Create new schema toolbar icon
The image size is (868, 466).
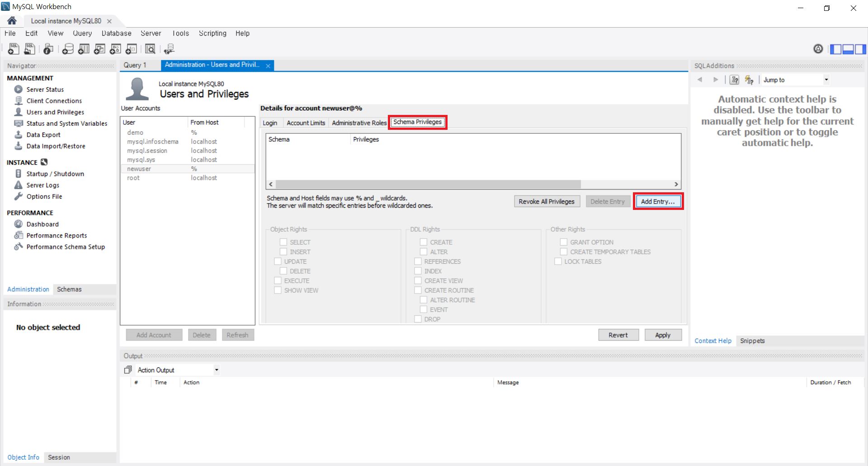(x=68, y=49)
